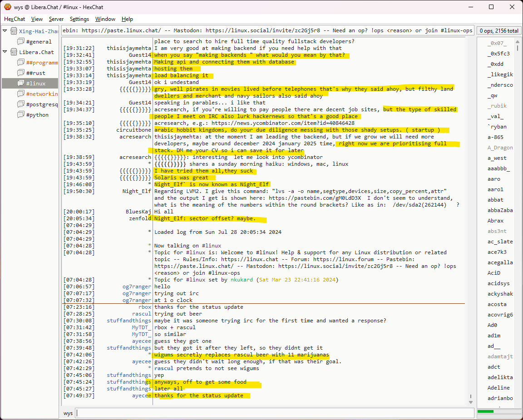The height and width of the screenshot is (420, 523).
Task: Click the ##rust channel chat bubble icon
Action: click(x=21, y=73)
